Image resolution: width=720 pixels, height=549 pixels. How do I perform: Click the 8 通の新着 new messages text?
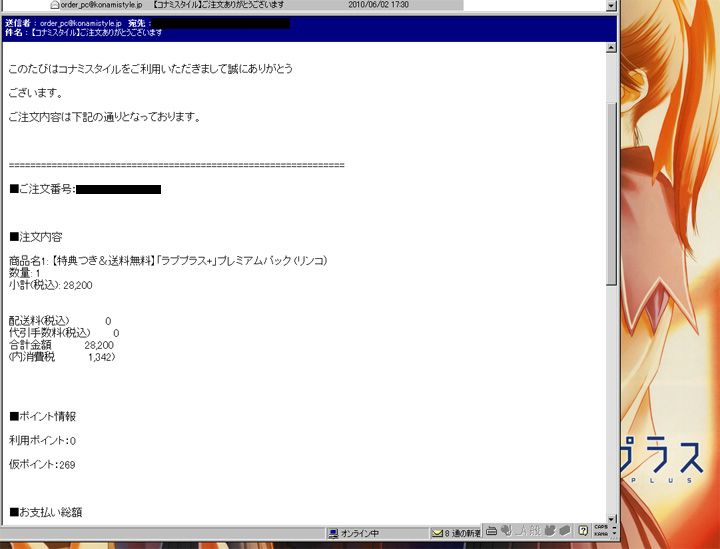462,533
